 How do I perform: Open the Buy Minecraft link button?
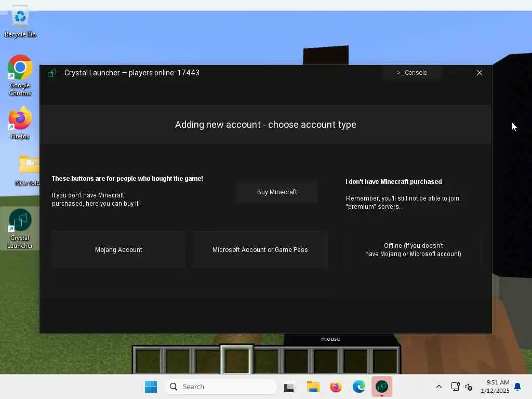277,192
